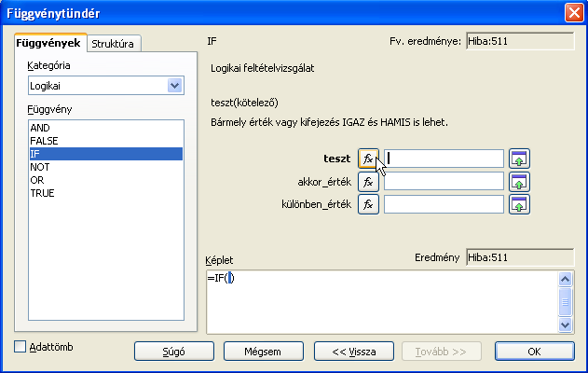The height and width of the screenshot is (373, 588).
Task: Select the Függvények tab
Action: pyautogui.click(x=48, y=43)
